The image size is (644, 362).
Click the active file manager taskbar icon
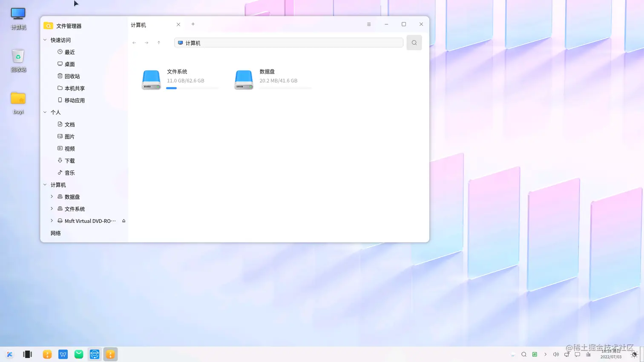point(110,354)
